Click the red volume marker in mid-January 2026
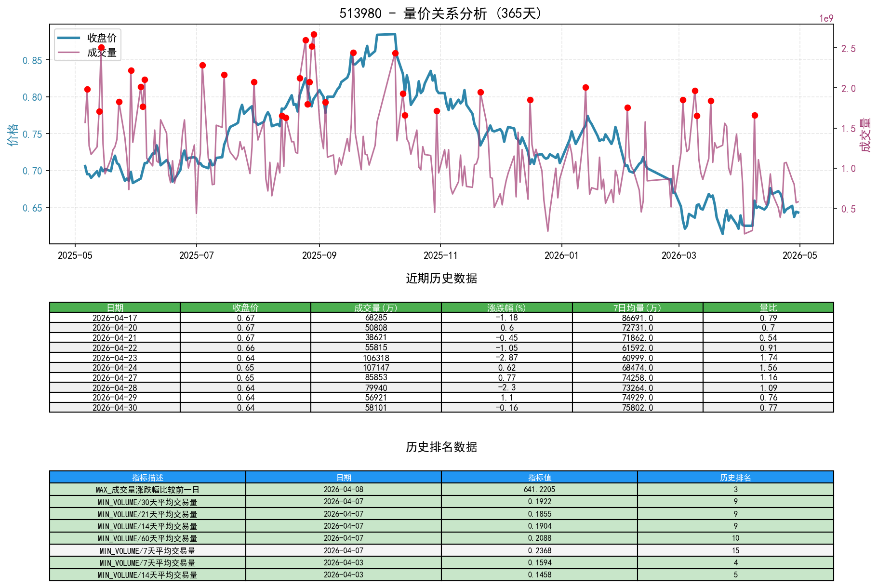 pos(585,87)
